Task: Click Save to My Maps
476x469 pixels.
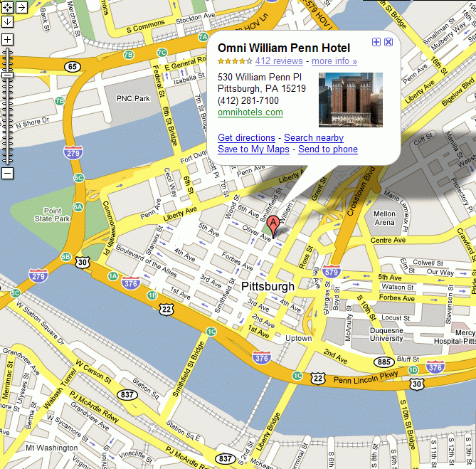Action: [x=253, y=149]
